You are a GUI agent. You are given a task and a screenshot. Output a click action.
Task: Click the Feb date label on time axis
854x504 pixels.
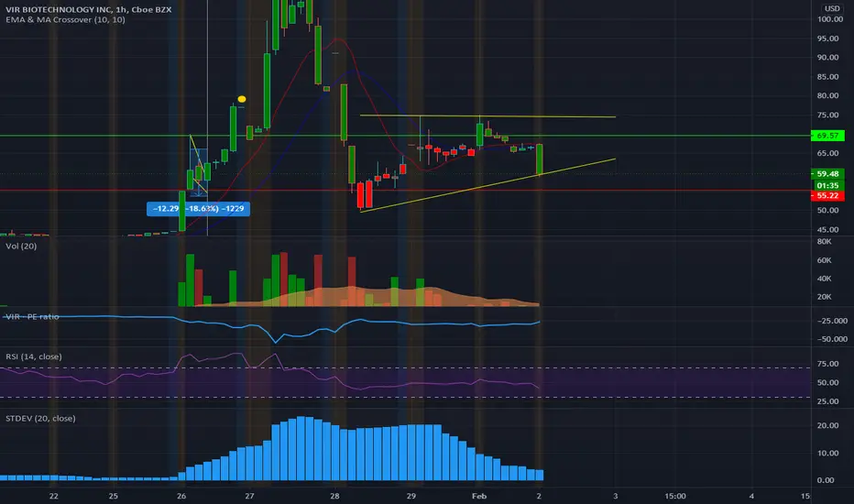point(478,496)
